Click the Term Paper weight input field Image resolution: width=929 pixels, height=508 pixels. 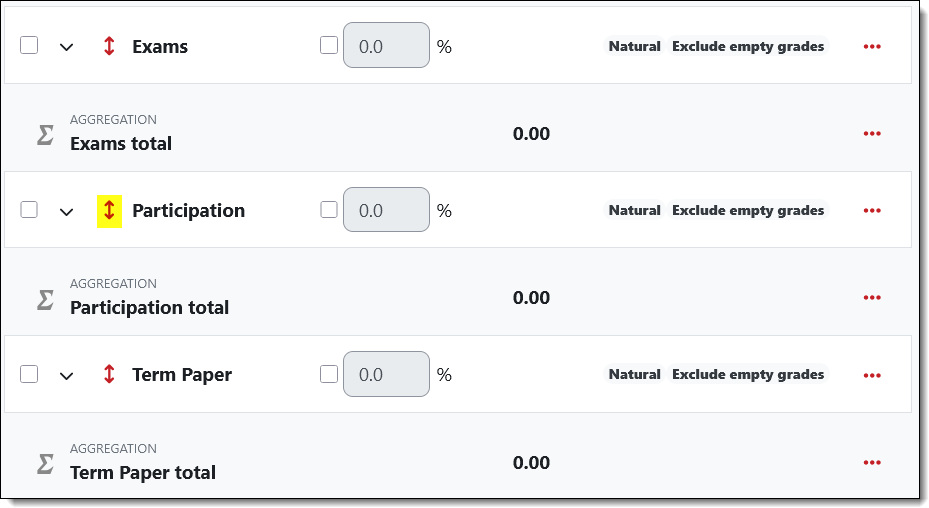click(386, 375)
